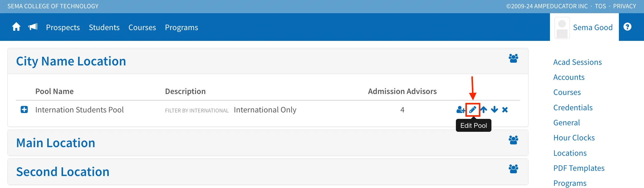The image size is (644, 188).
Task: Expand the Internation Students Pool row
Action: (x=24, y=110)
